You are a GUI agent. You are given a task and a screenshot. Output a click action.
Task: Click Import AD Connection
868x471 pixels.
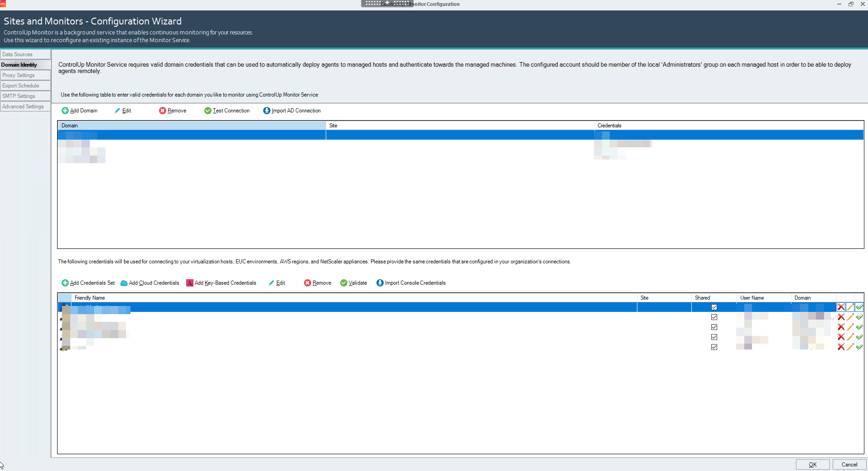[x=292, y=111]
